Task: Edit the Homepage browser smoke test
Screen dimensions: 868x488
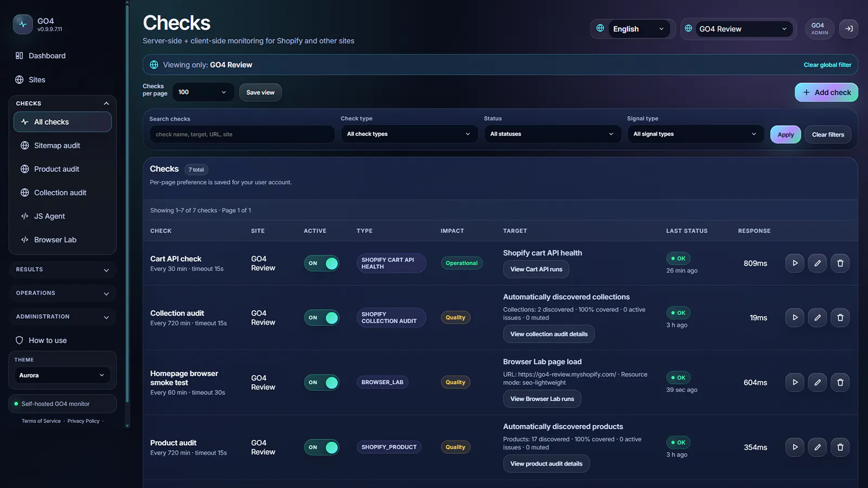Action: [x=818, y=382]
